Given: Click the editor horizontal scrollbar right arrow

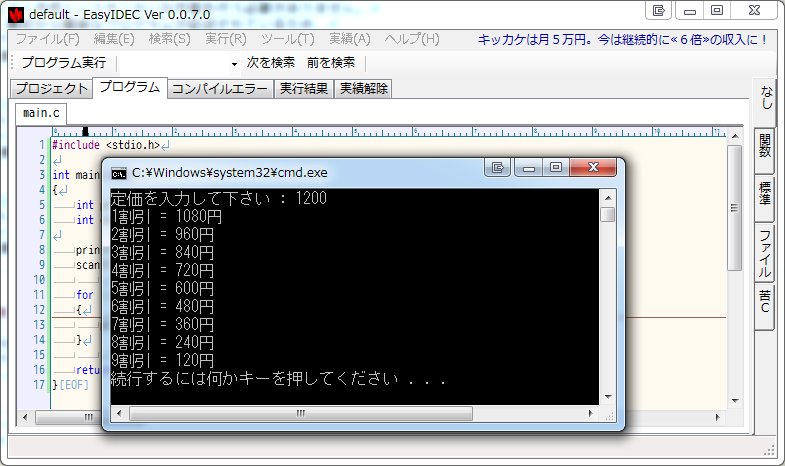Looking at the screenshot, I should [x=717, y=416].
